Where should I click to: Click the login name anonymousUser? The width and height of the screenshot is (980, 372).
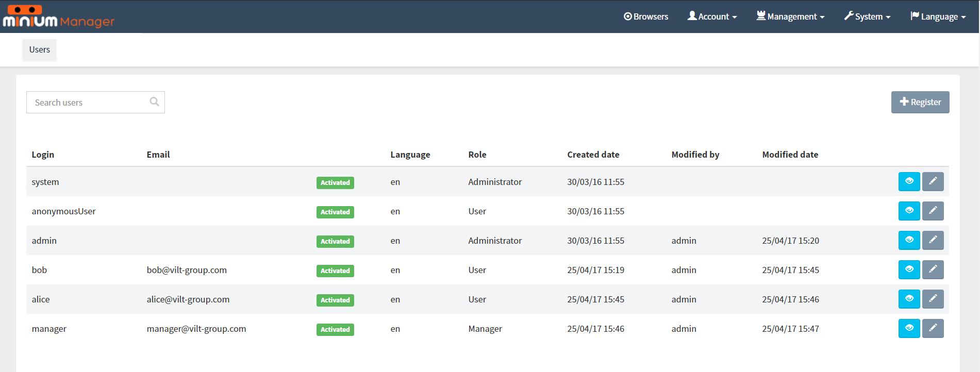(x=64, y=211)
